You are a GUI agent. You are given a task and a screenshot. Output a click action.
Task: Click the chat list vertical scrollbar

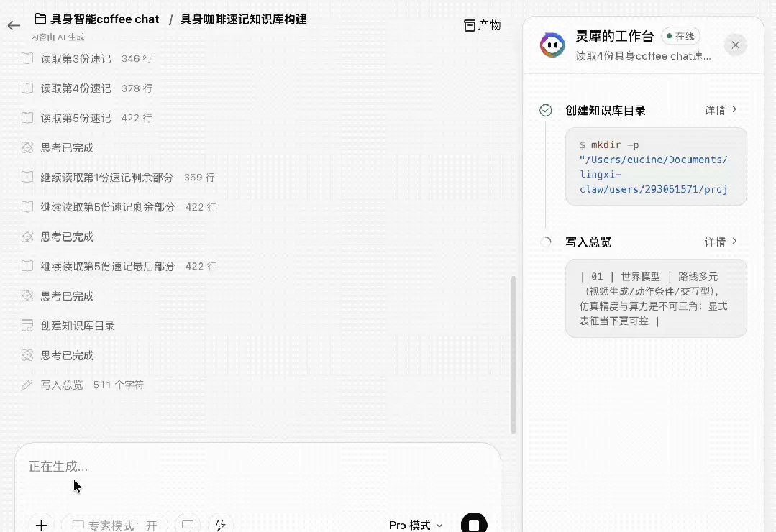pyautogui.click(x=513, y=355)
